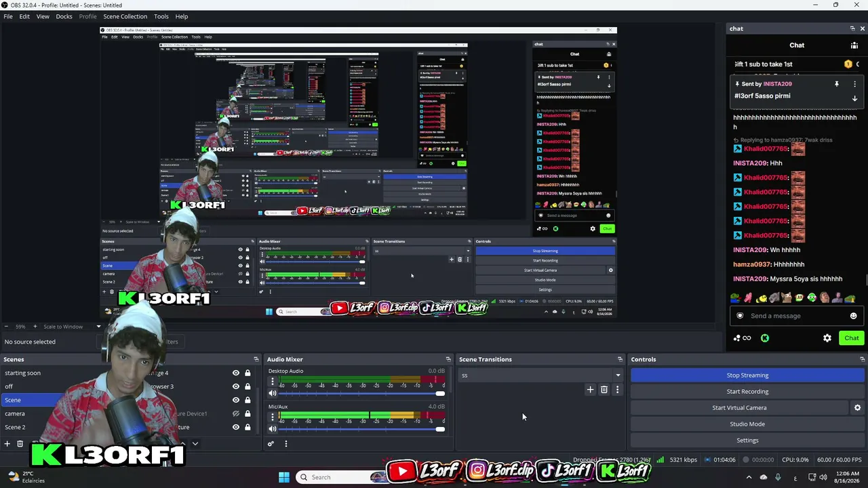Toggle visibility of the Browser 3 source
This screenshot has width=868, height=488.
tap(236, 386)
